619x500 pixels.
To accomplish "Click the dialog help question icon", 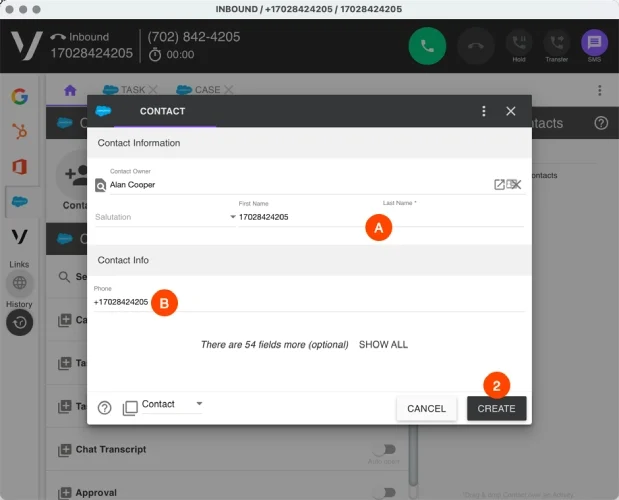I will pyautogui.click(x=105, y=408).
